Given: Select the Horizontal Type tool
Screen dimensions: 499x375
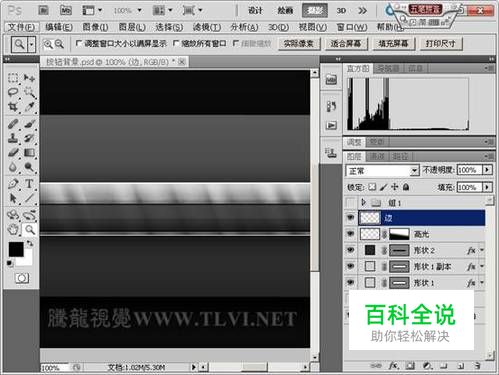Looking at the screenshot, I should click(29, 184).
